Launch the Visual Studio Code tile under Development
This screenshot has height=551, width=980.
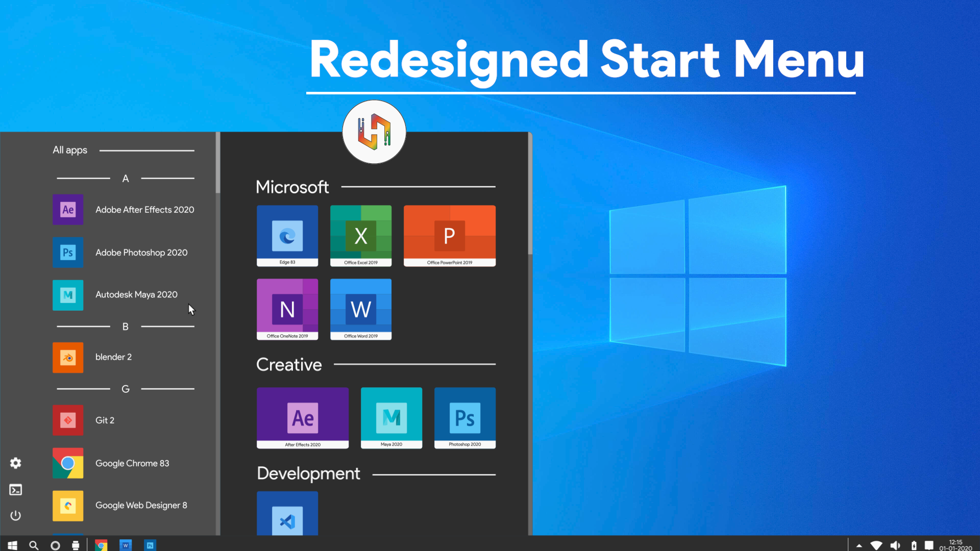287,514
